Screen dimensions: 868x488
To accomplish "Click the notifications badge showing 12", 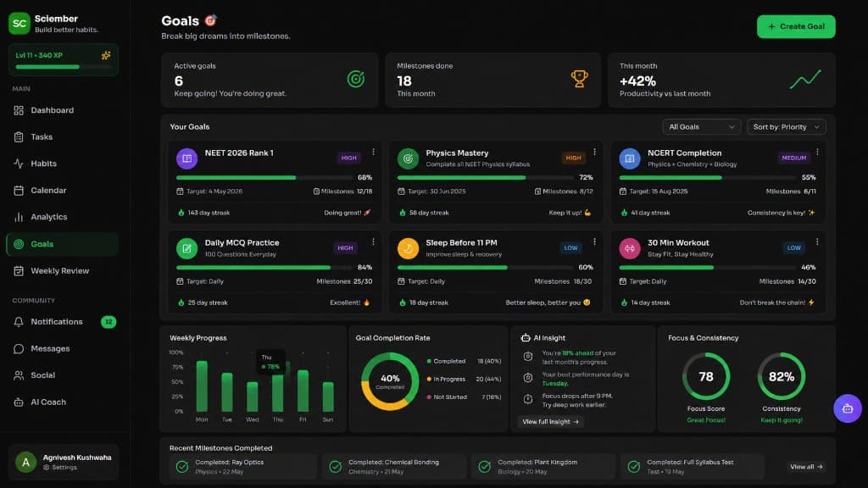I will click(x=108, y=321).
